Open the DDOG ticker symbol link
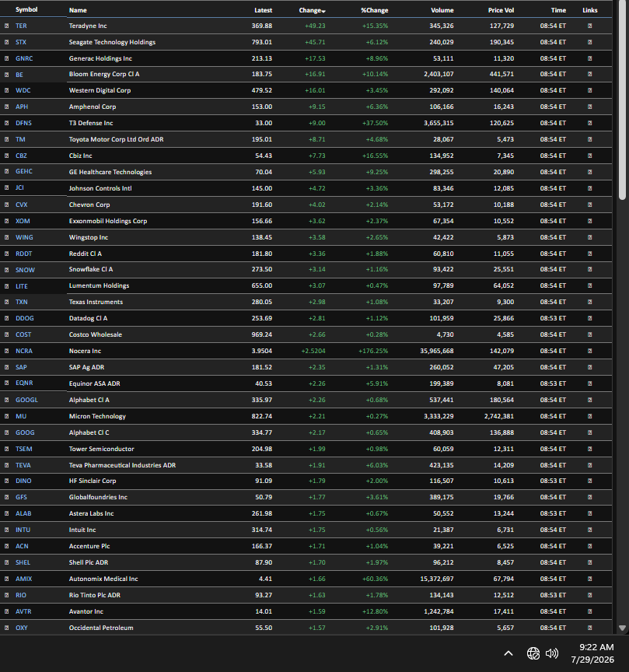The height and width of the screenshot is (672, 629). click(24, 318)
